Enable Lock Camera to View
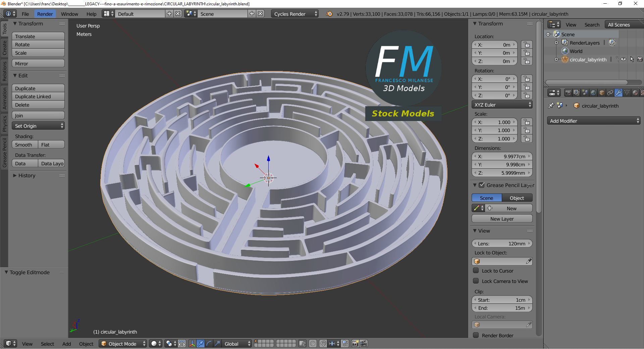 tap(476, 281)
